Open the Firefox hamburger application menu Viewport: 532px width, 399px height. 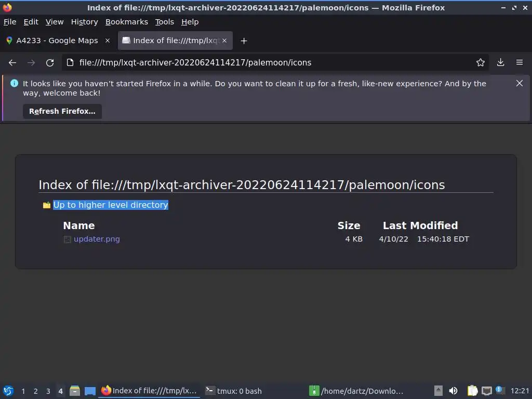pyautogui.click(x=520, y=62)
